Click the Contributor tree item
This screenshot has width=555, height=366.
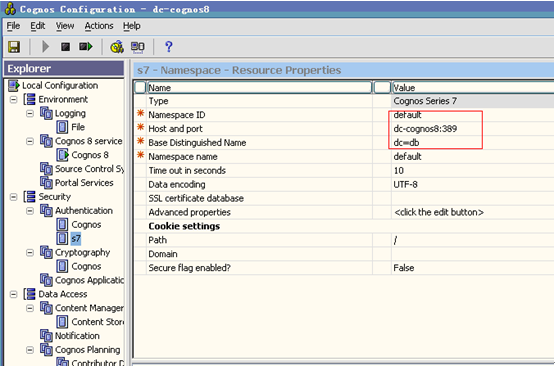click(x=98, y=362)
